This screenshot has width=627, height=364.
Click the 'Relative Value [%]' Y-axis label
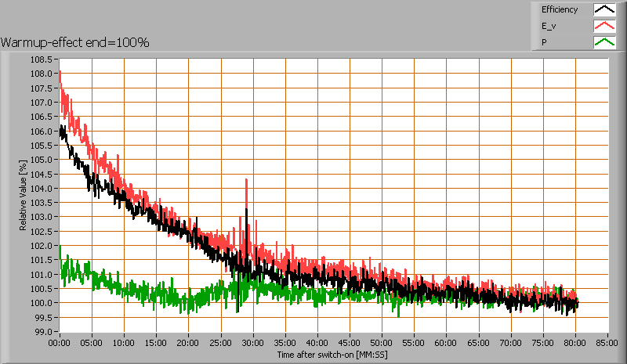point(24,195)
